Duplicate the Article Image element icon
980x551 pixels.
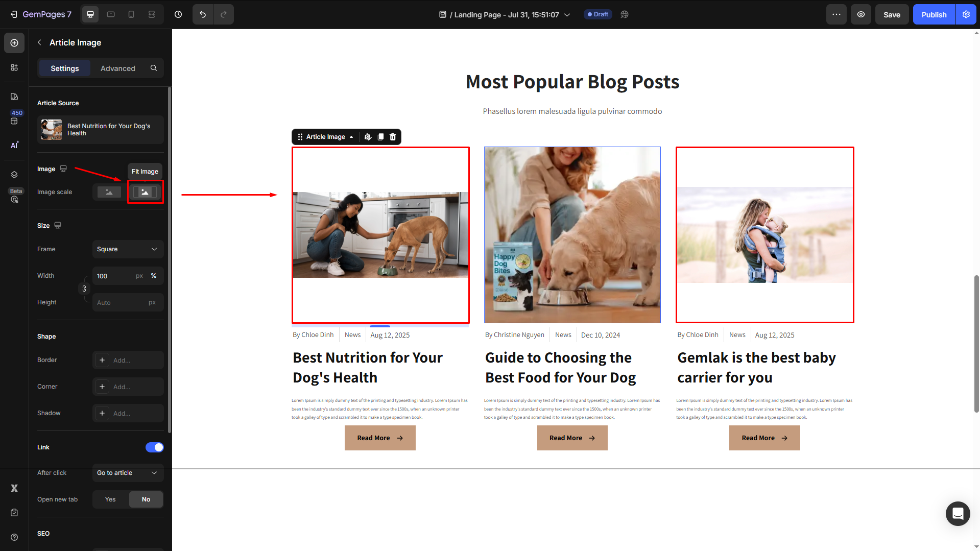(380, 137)
